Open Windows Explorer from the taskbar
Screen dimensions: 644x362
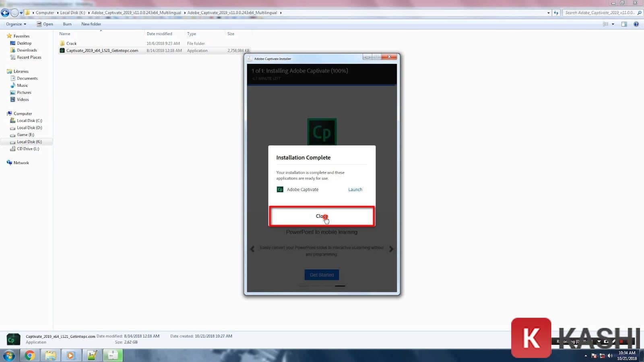tap(50, 356)
